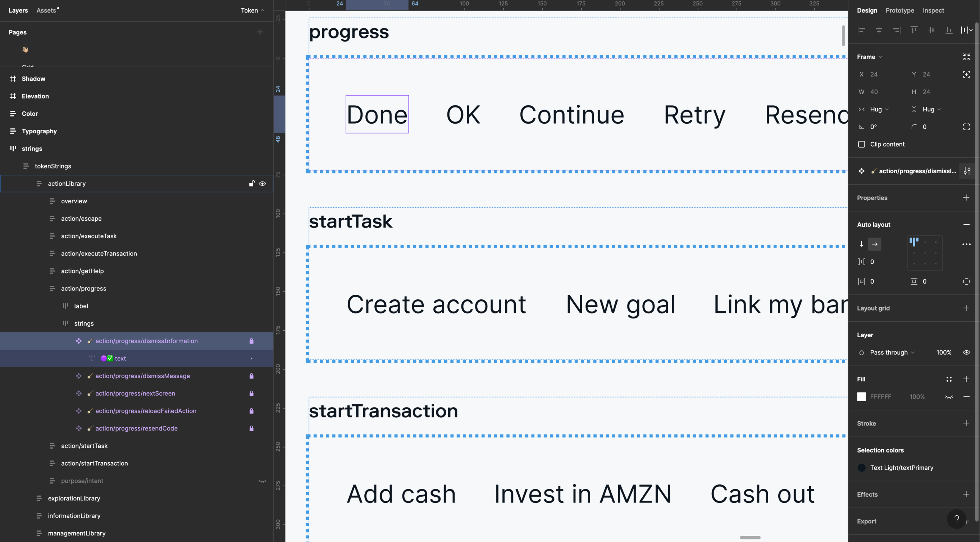The width and height of the screenshot is (980, 542).
Task: Switch to the Assets tab
Action: [46, 10]
